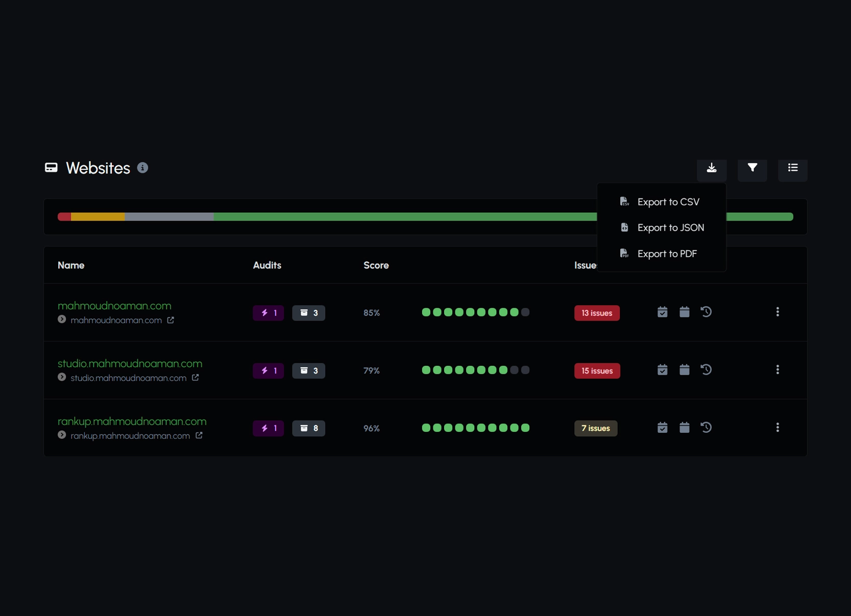
Task: Click the Audits column header
Action: coord(267,265)
